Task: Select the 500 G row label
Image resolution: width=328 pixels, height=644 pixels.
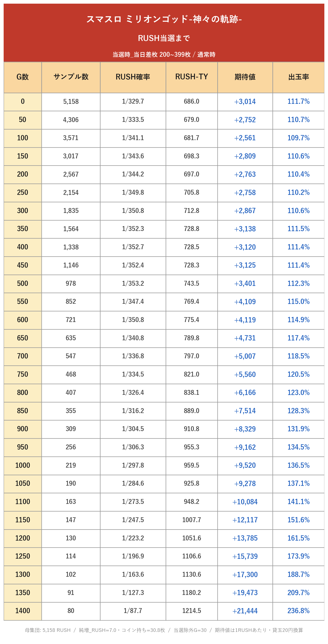Action: click(x=23, y=284)
